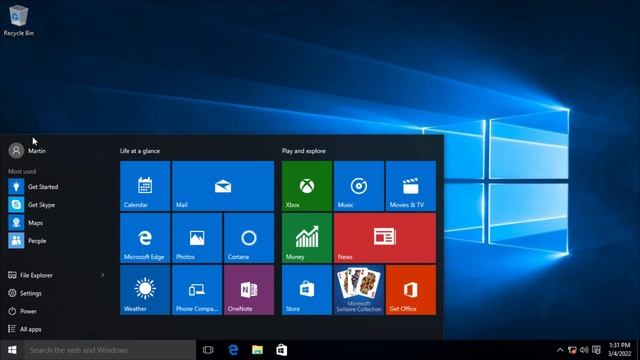Open Task View on the taskbar

point(208,350)
